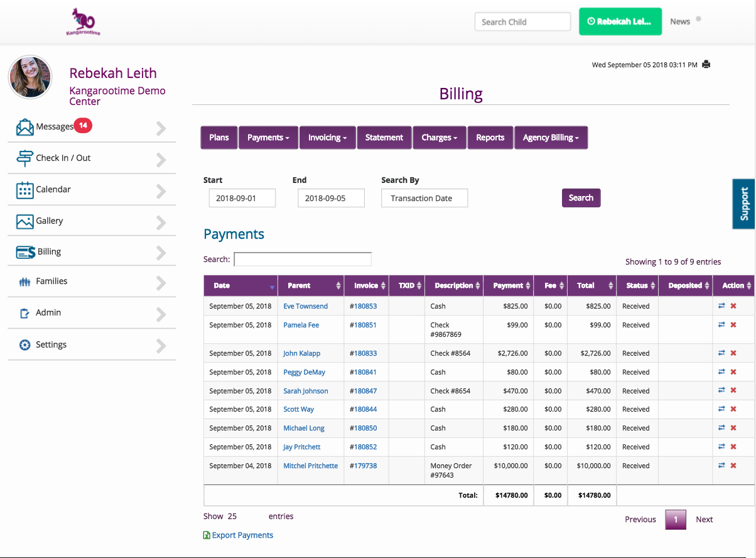Open Messages envelope icon in sidebar
The width and height of the screenshot is (756, 558).
(25, 127)
